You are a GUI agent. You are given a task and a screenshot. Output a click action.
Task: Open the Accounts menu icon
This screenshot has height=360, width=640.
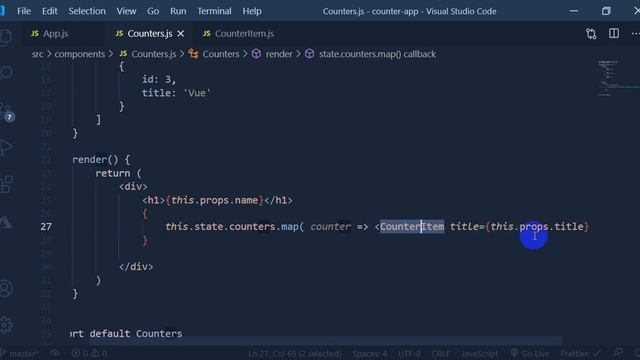(6, 288)
